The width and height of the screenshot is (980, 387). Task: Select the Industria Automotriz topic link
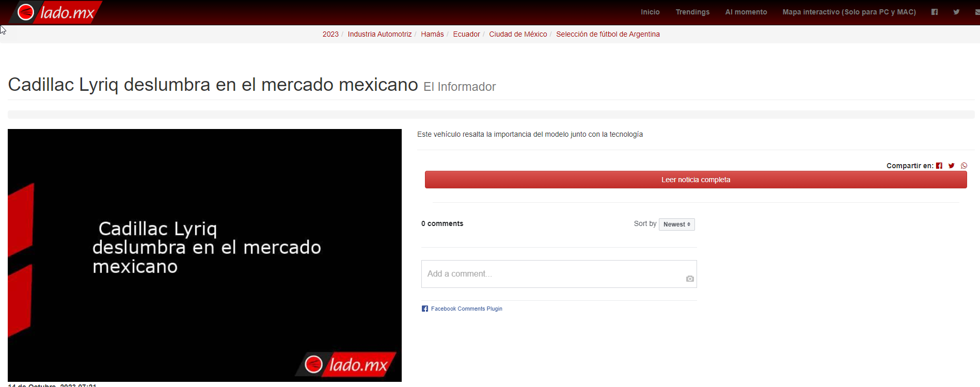click(x=380, y=34)
